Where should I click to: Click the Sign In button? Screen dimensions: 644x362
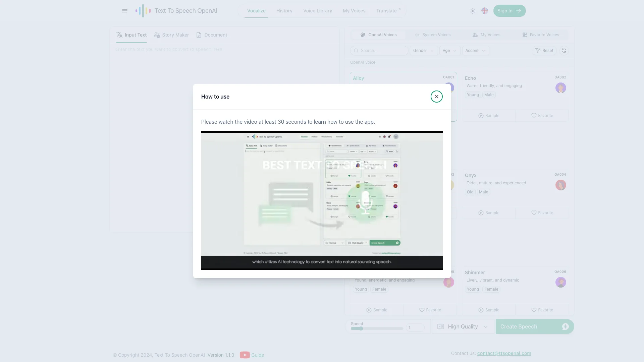[509, 11]
